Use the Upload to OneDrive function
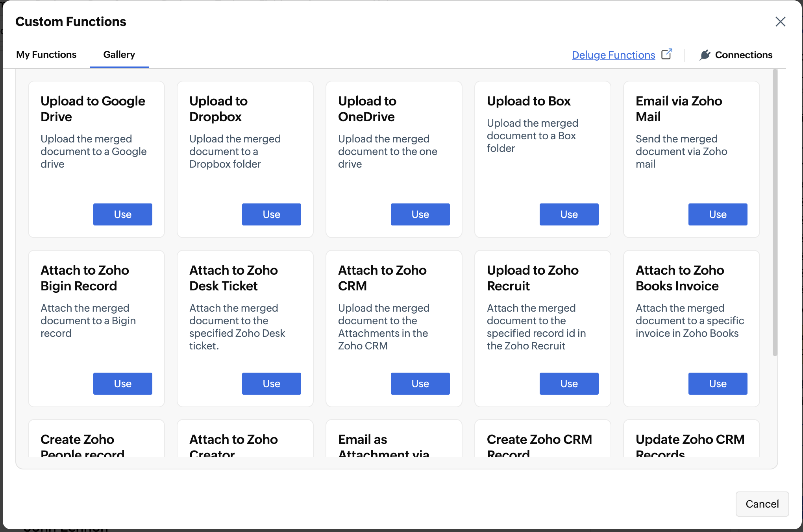The width and height of the screenshot is (803, 532). click(420, 214)
